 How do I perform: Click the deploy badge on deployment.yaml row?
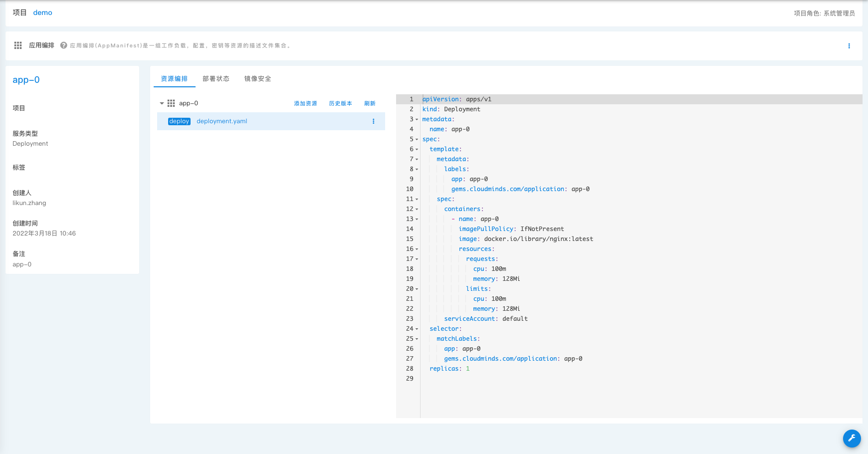click(179, 121)
